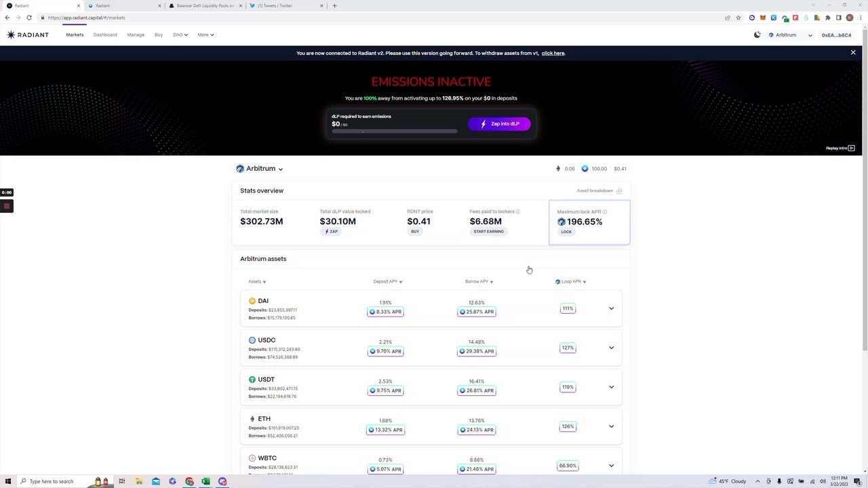868x488 pixels.
Task: Expand the USDC asset row
Action: [611, 348]
